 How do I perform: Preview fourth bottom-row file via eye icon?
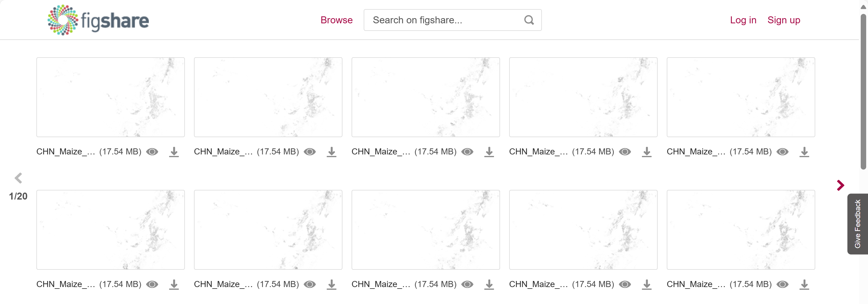click(x=625, y=285)
